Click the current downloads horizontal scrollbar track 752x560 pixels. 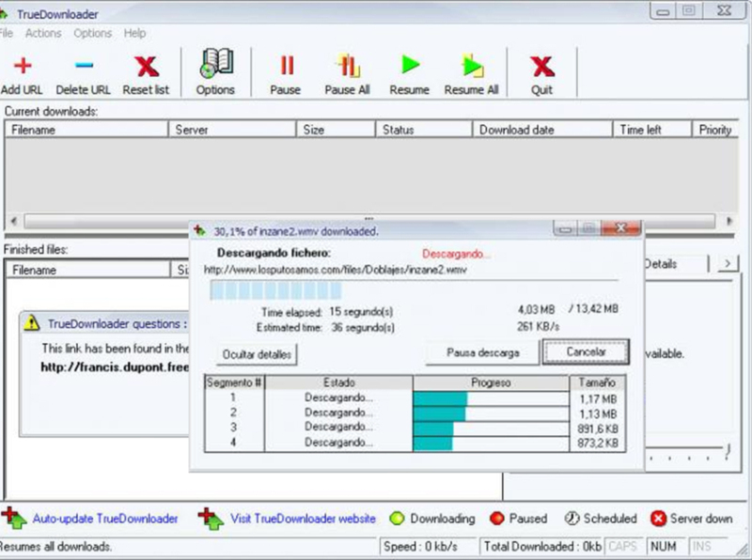pos(369,222)
